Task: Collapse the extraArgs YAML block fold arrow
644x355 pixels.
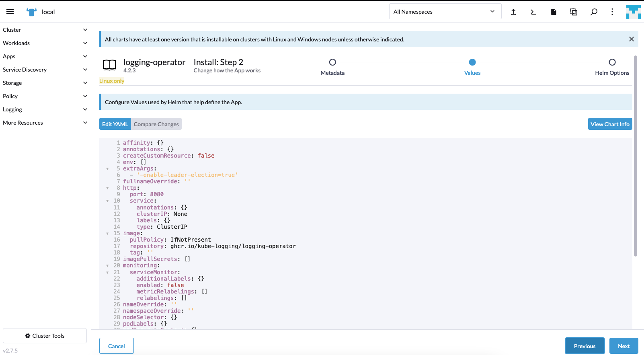Action: coord(107,169)
